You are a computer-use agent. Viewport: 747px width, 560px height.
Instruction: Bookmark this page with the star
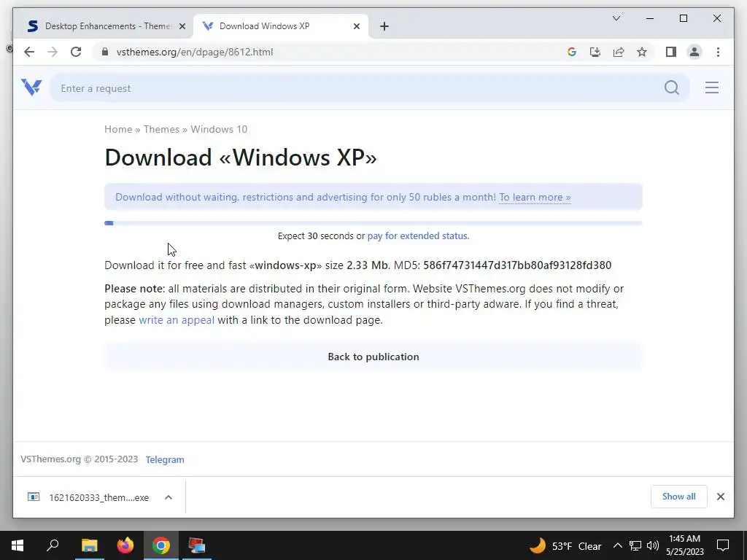coord(642,52)
